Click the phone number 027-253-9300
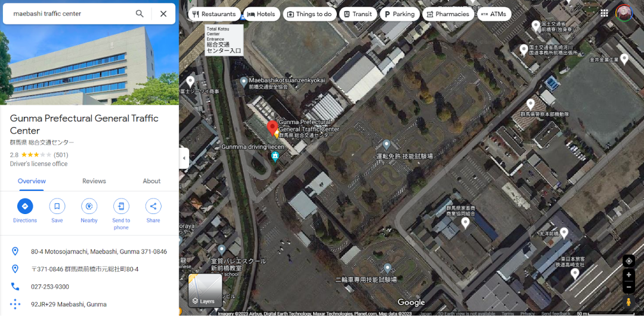 tap(50, 287)
